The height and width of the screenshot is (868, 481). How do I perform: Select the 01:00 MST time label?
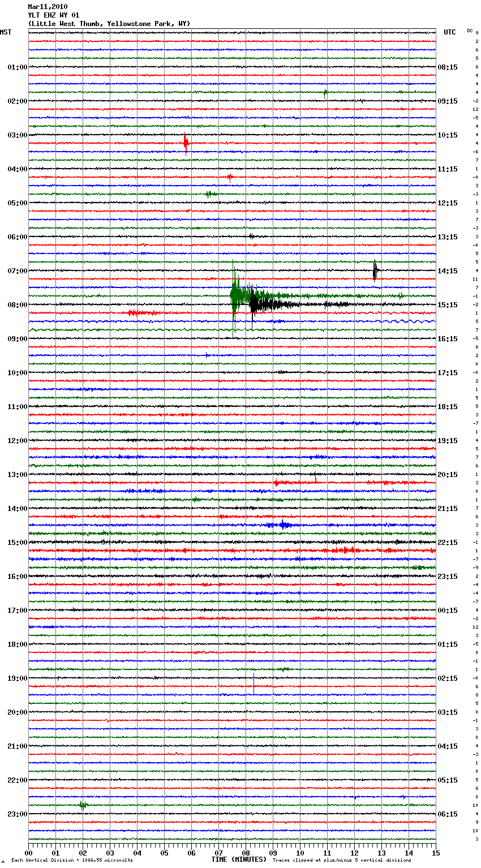pos(18,67)
